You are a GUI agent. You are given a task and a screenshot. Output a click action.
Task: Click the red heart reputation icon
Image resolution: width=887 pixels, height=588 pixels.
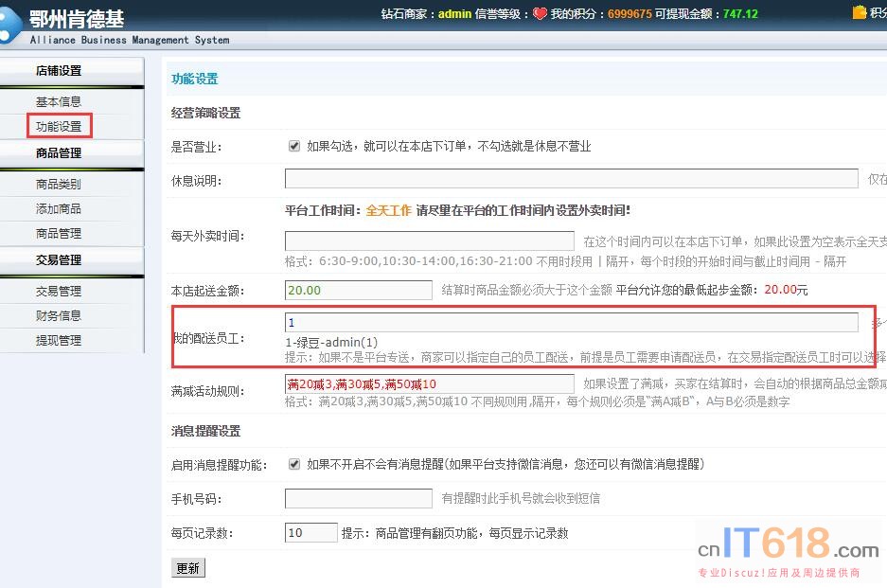[x=540, y=14]
